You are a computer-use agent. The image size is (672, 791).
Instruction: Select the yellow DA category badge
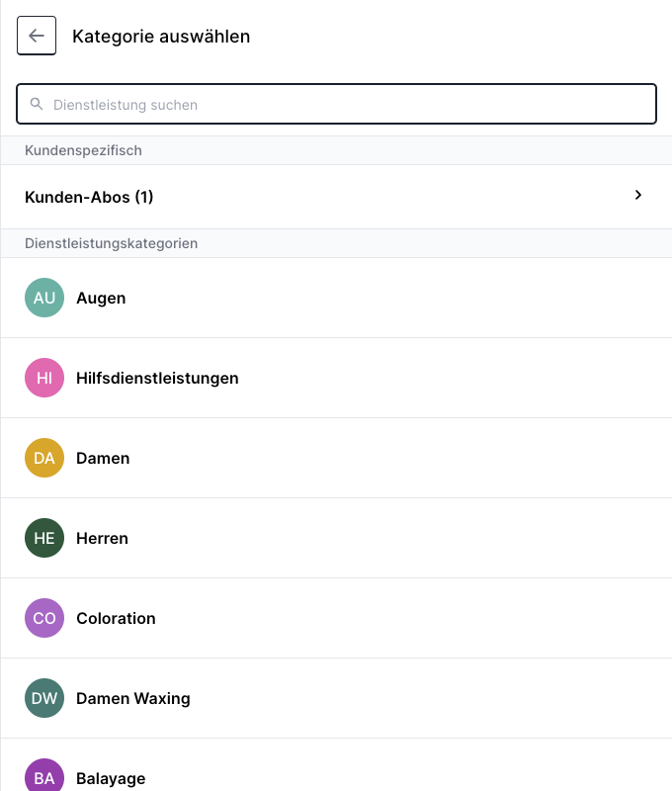(44, 458)
